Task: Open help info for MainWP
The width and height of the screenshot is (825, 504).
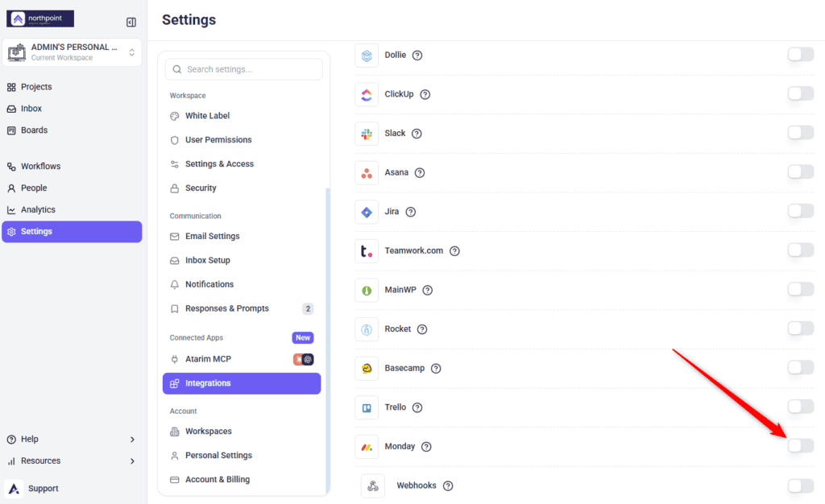Action: (428, 290)
